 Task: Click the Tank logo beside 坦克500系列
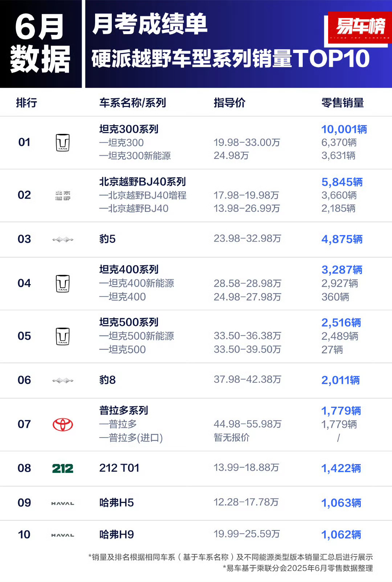coord(63,336)
